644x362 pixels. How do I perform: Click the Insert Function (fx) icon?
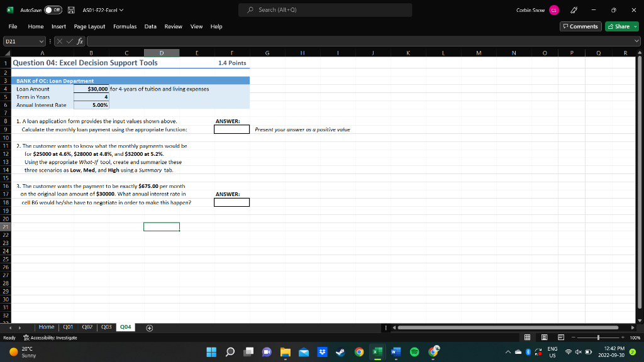click(80, 40)
